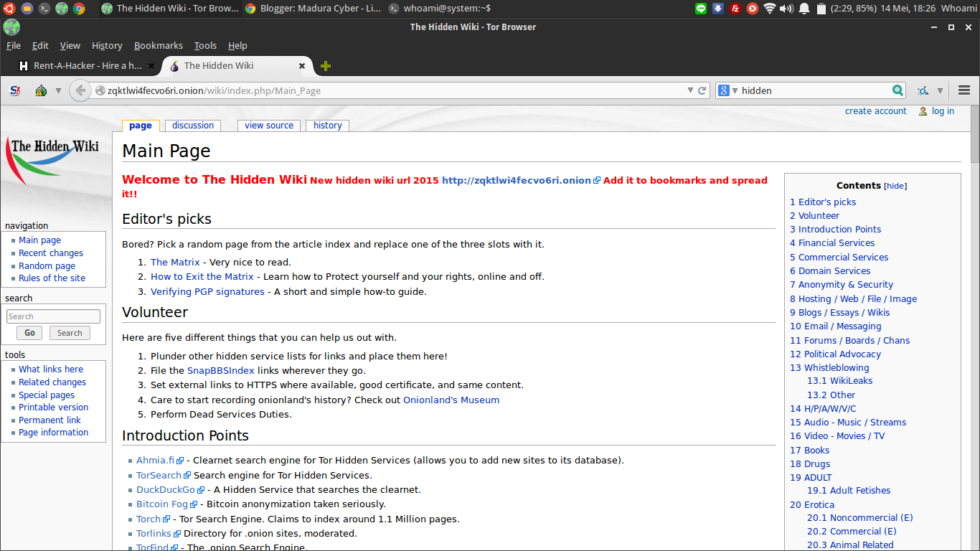Expand the dropdown next to the blue extension icon
This screenshot has width=980, height=551.
point(940,91)
